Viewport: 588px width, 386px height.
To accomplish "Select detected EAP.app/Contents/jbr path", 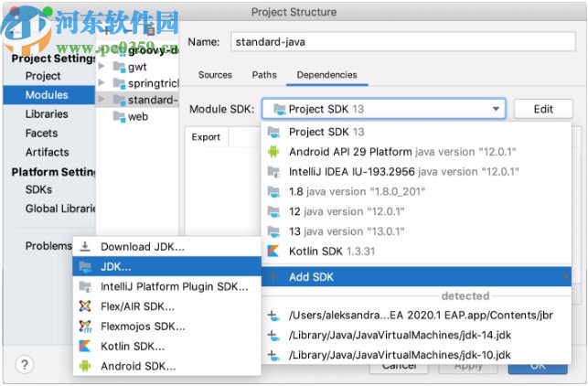I will tap(416, 315).
